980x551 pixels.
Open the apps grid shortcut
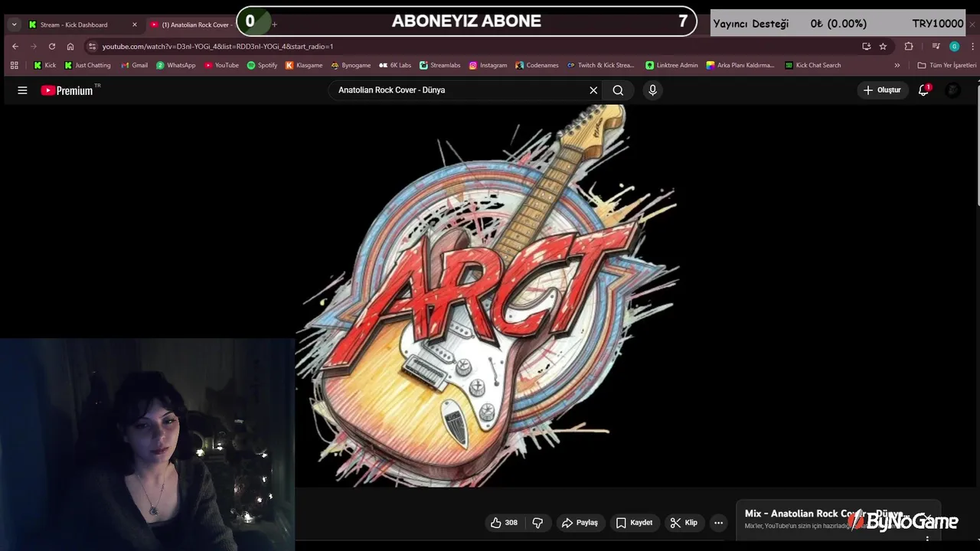pos(14,65)
